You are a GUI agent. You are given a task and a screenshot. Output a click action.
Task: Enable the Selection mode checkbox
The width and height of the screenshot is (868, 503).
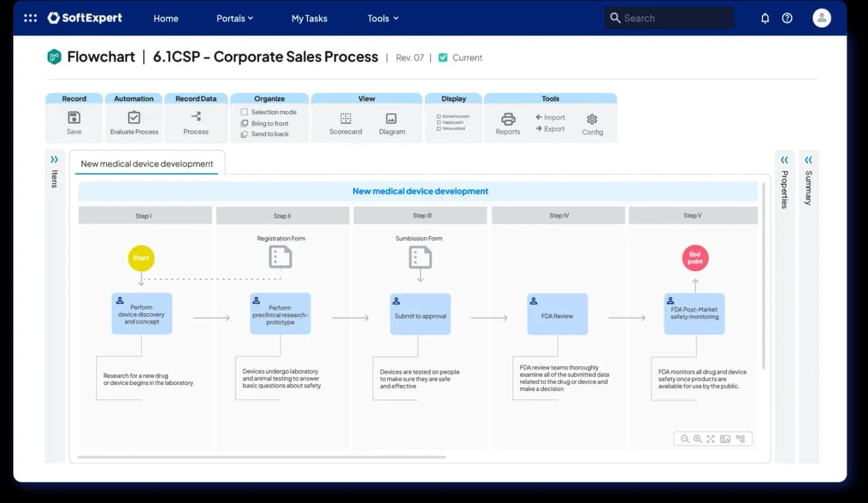pyautogui.click(x=244, y=112)
